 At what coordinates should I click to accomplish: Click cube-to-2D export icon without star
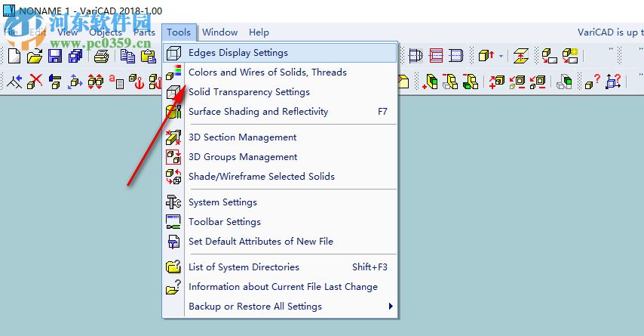(550, 56)
